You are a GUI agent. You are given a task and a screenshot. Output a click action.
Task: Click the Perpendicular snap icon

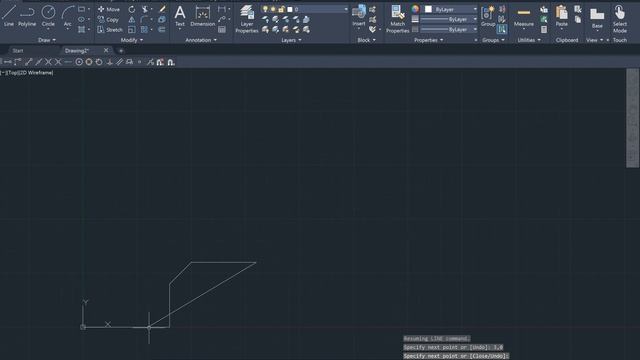tap(109, 62)
